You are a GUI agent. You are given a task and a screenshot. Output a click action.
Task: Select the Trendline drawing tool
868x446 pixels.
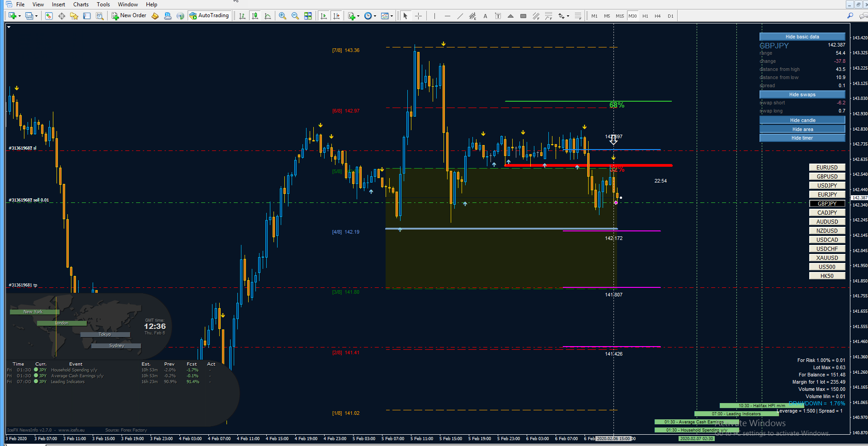(460, 16)
